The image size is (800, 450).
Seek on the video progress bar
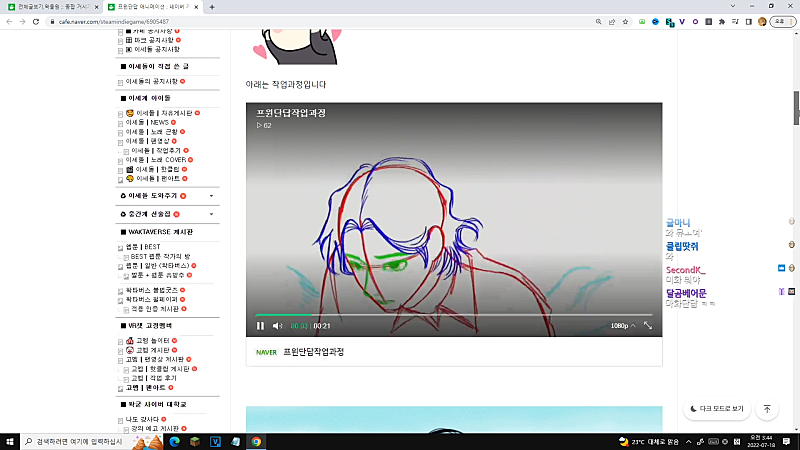coord(454,315)
